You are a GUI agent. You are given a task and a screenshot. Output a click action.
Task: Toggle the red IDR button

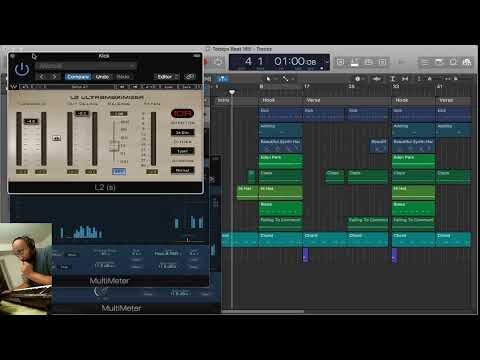pos(182,113)
